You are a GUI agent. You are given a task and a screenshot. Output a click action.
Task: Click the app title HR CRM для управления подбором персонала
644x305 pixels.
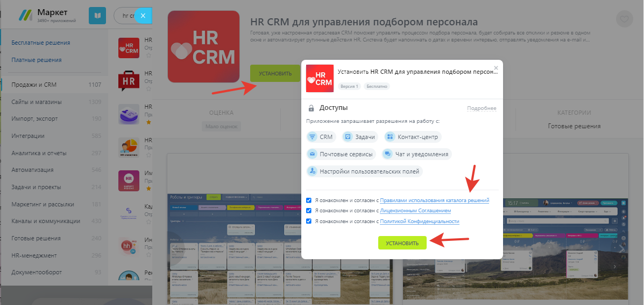click(364, 22)
